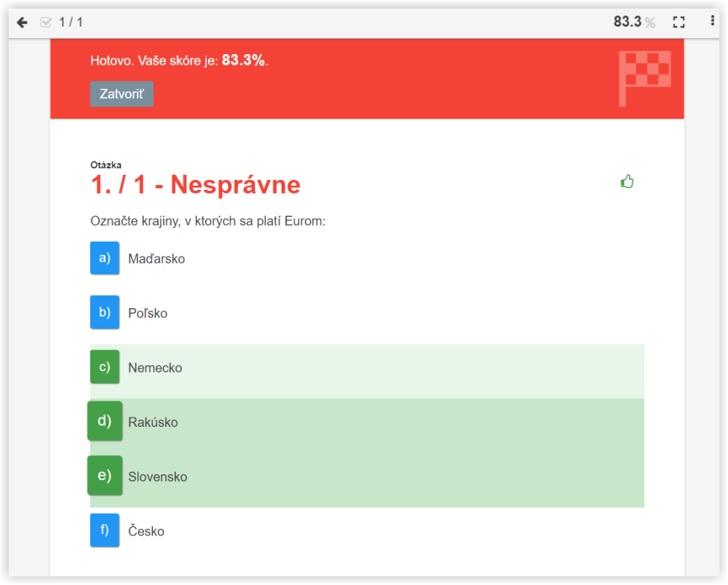
Task: Open the three-dots more options menu
Action: coord(712,20)
